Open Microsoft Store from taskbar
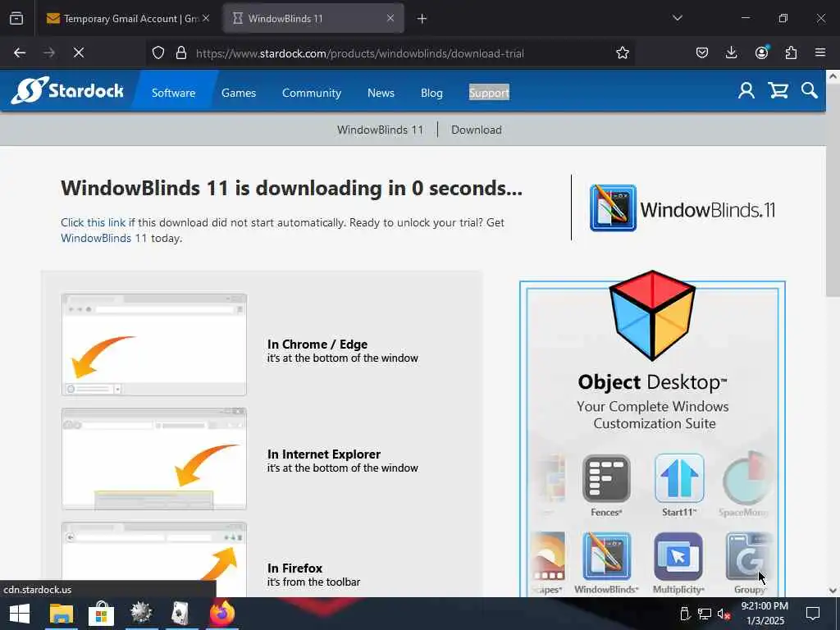 coord(101,614)
